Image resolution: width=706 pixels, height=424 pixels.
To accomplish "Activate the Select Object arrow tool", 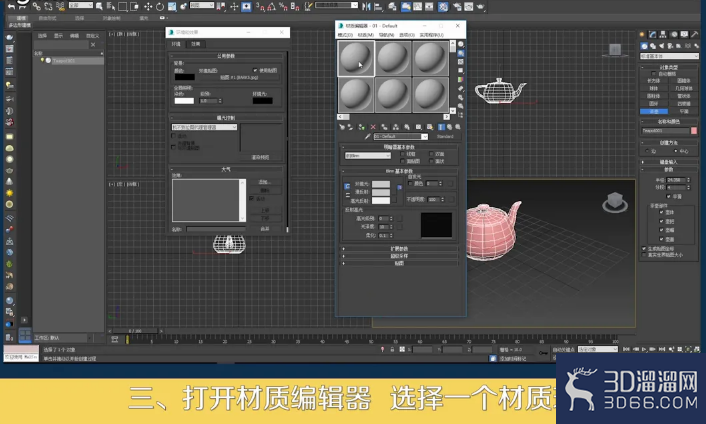I will tap(99, 7).
